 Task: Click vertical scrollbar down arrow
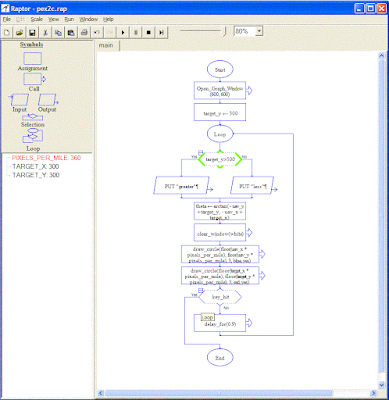coord(382,384)
